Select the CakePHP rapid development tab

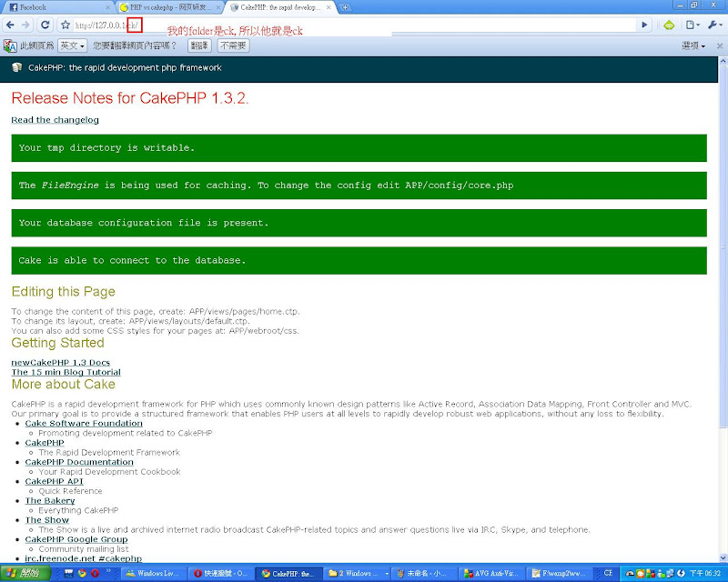coord(280,7)
